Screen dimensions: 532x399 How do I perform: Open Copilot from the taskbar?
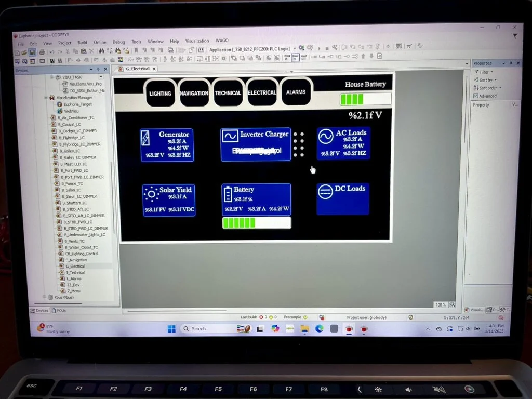point(275,328)
